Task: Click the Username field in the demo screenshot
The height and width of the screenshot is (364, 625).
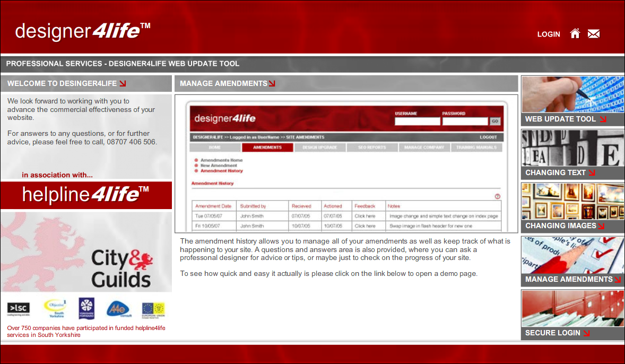Action: pos(418,121)
